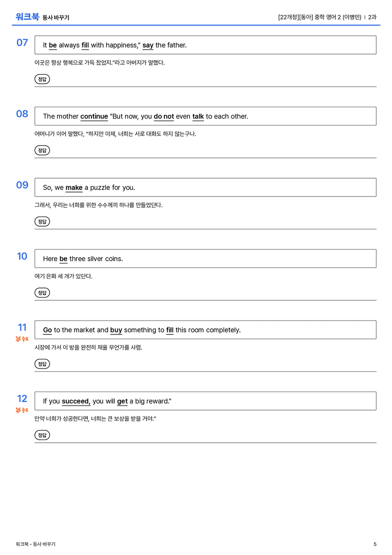Click the header text '[22개정][동아] 중학 영어 2'
The width and height of the screenshot is (392, 555).
pos(309,17)
